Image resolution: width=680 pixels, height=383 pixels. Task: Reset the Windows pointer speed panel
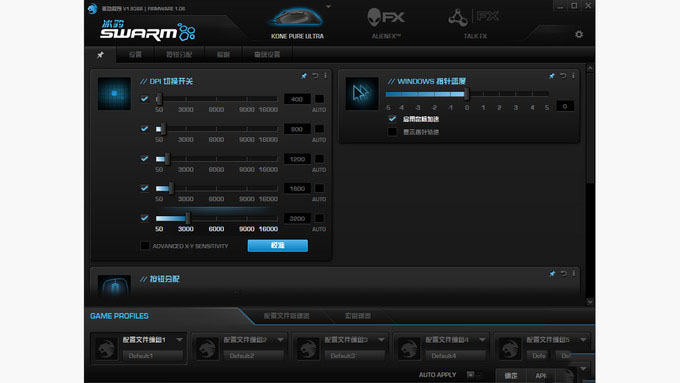[563, 76]
